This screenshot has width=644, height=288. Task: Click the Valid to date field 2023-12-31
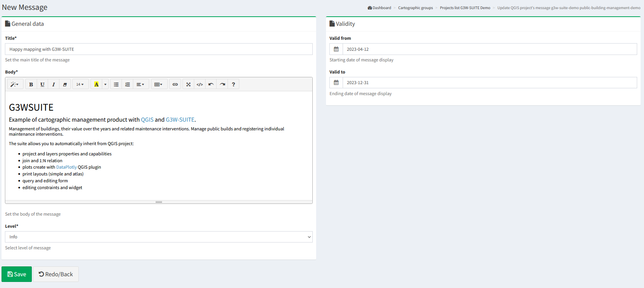pyautogui.click(x=490, y=83)
